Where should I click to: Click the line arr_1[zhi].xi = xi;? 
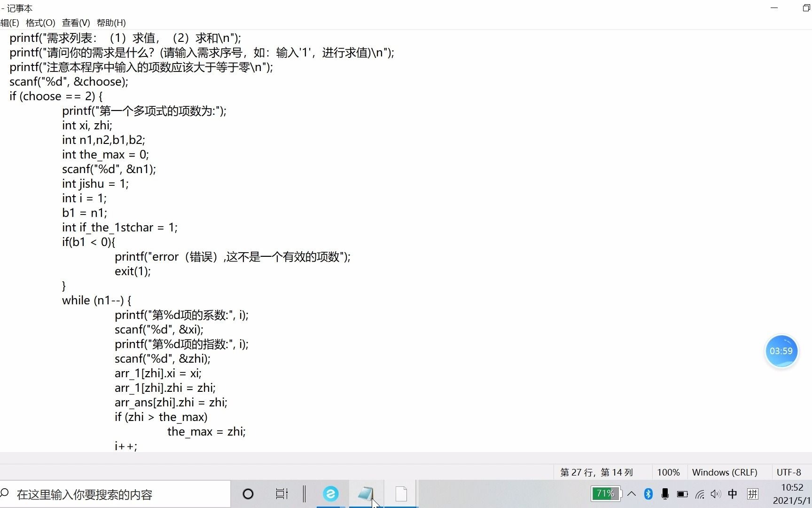coord(158,373)
